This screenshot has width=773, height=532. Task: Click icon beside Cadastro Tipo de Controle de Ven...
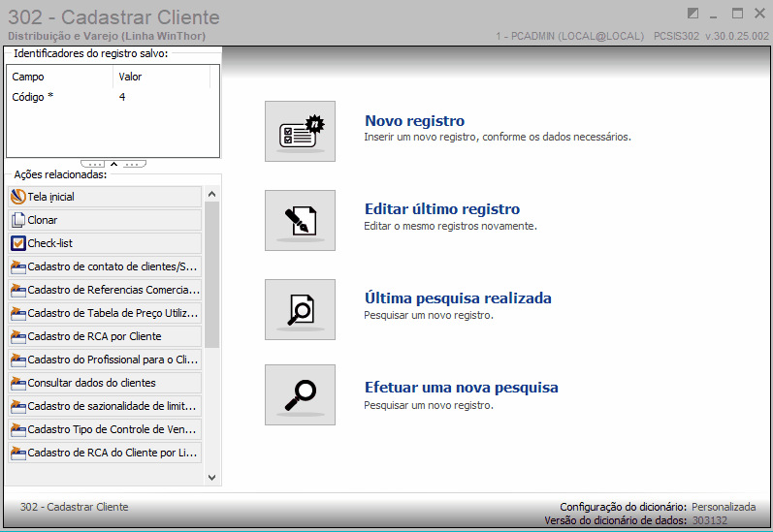pyautogui.click(x=18, y=429)
